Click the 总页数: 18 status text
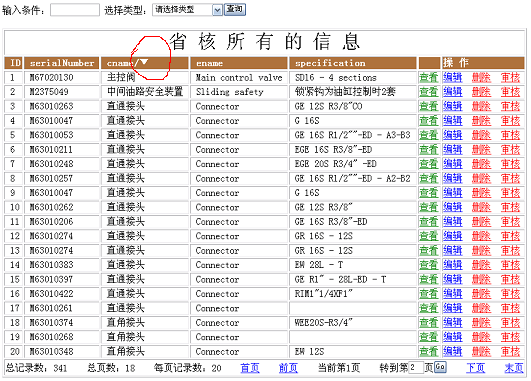The width and height of the screenshot is (531, 381). (x=111, y=368)
